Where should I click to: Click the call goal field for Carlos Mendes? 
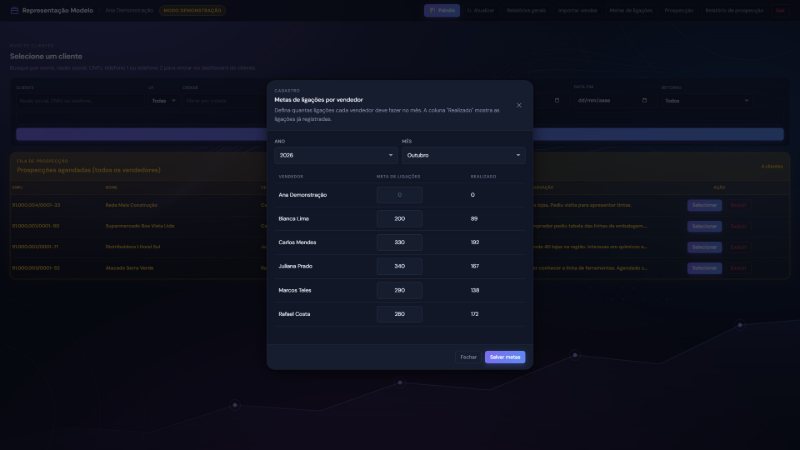[399, 242]
